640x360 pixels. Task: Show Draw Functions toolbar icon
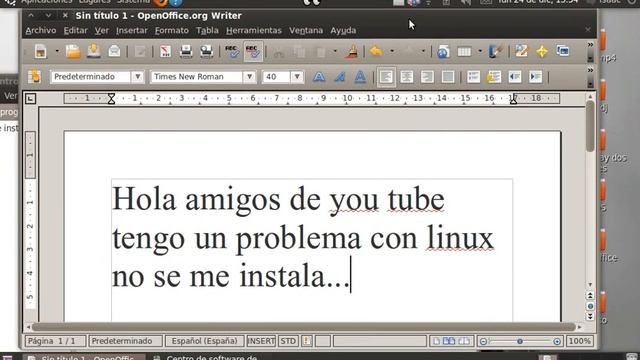495,52
